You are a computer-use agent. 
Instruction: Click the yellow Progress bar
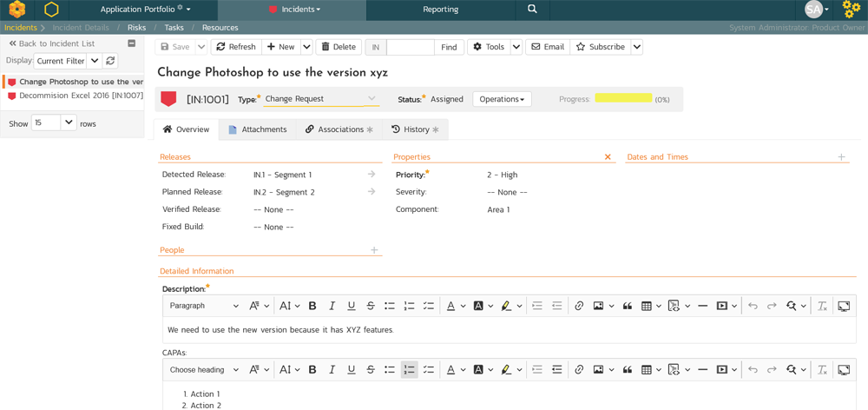pos(623,98)
